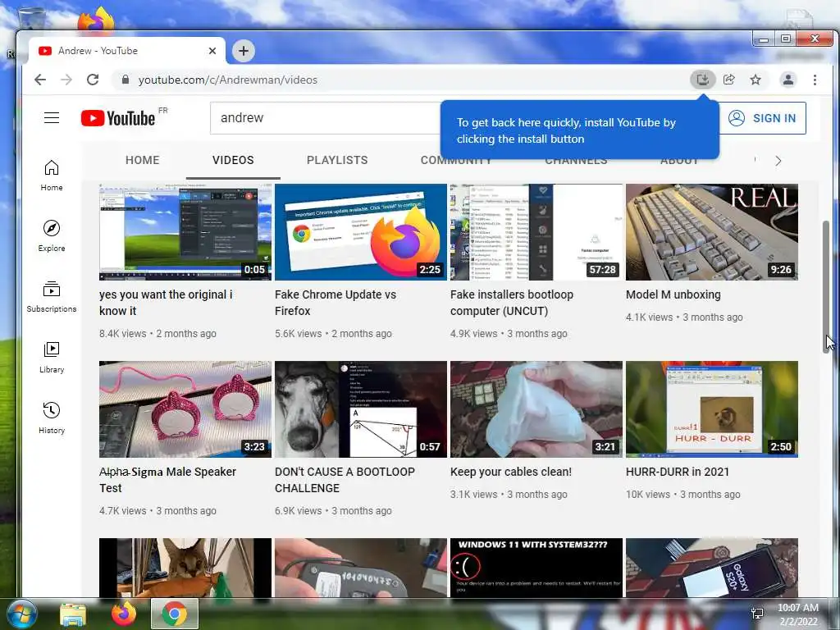The image size is (840, 630).
Task: Switch to the channel HOME tab
Action: [x=143, y=160]
